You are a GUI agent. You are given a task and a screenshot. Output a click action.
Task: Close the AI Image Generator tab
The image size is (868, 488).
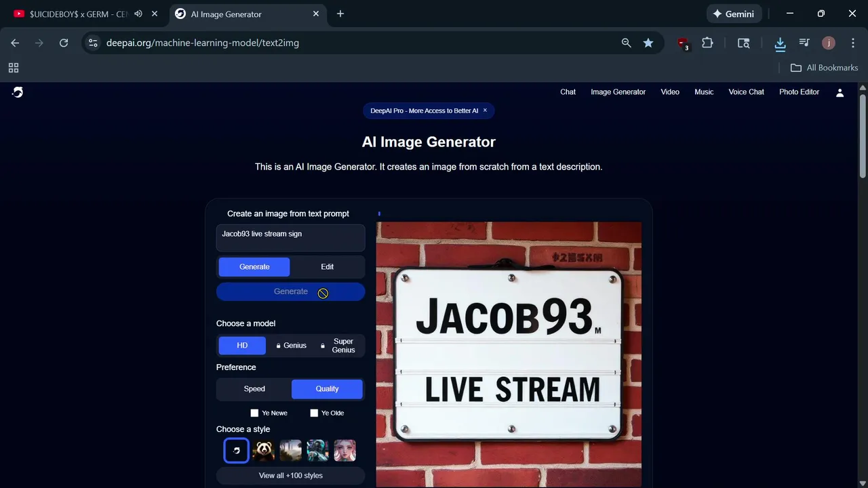point(316,14)
